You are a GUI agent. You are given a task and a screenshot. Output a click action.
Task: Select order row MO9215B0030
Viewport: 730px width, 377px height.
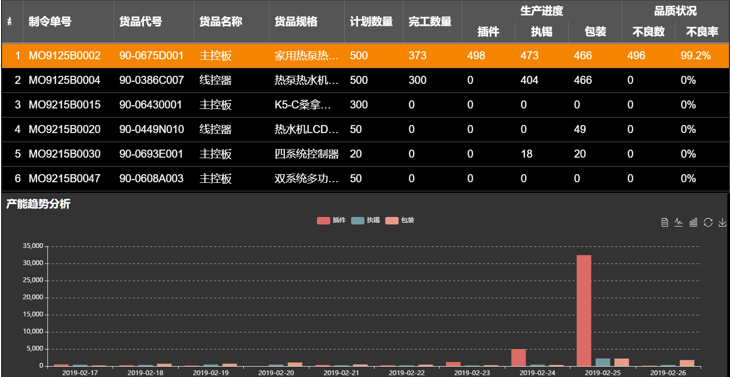tap(365, 154)
